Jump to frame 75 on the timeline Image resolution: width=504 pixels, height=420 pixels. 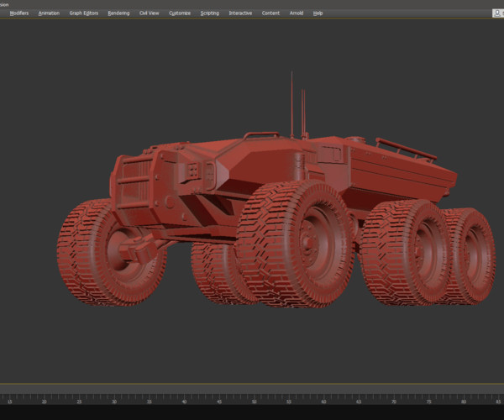tap(428, 402)
